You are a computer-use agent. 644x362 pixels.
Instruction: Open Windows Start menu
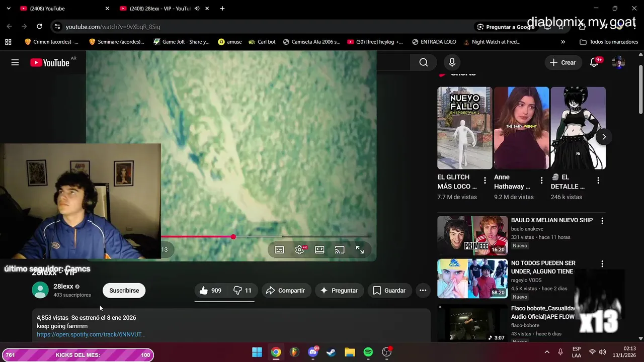tap(257, 352)
